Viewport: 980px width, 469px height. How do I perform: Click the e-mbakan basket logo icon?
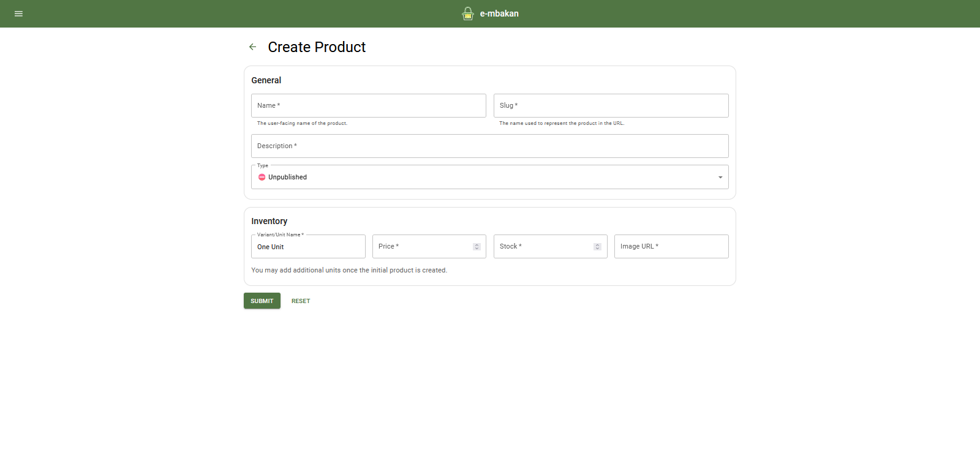coord(468,13)
